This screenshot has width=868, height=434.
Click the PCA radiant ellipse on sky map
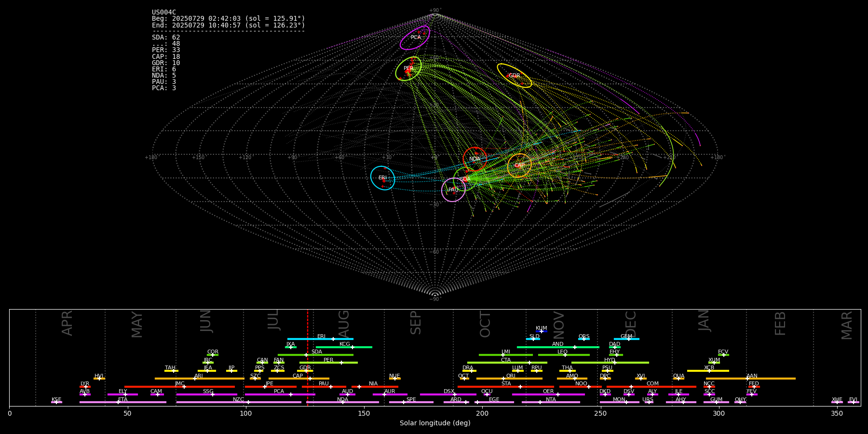(x=415, y=38)
